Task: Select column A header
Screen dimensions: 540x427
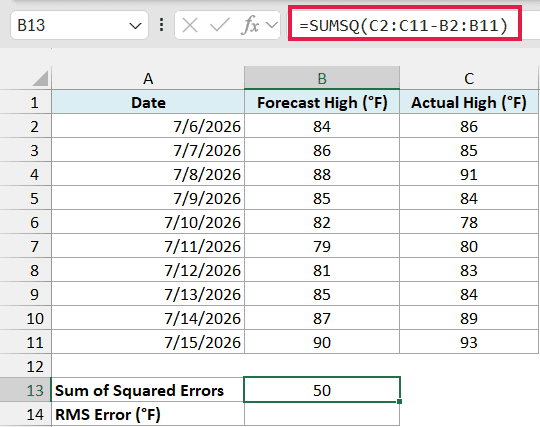Action: click(x=148, y=78)
